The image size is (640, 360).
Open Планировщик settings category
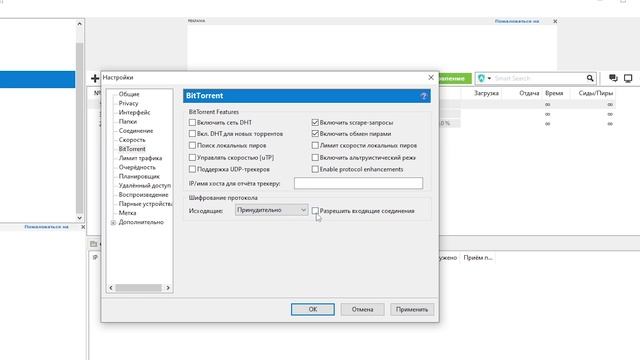pos(139,176)
